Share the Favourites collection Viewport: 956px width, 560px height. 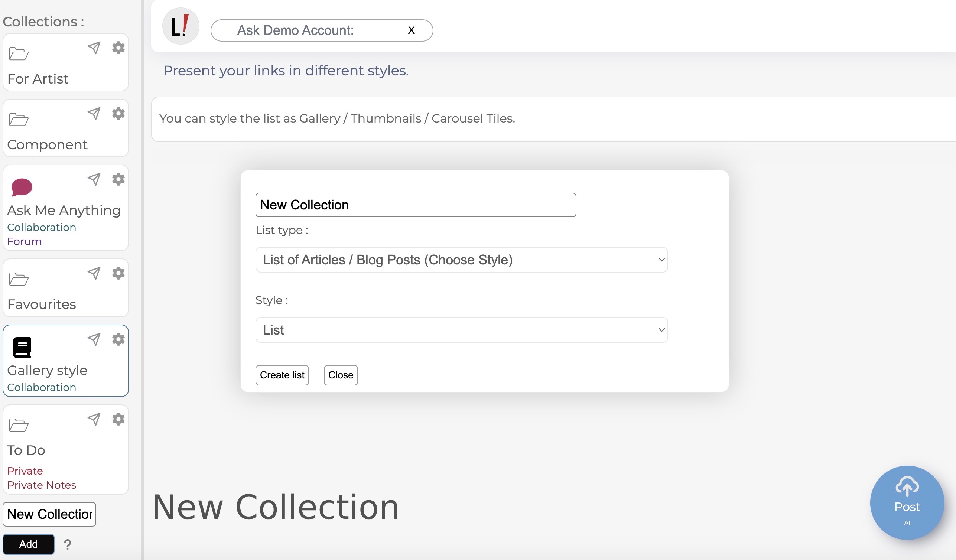pos(94,273)
